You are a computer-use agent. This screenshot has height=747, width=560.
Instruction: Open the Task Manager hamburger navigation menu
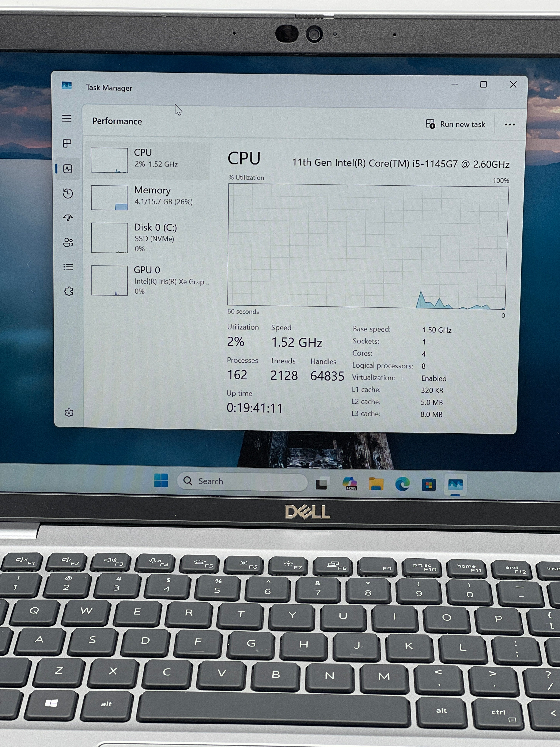67,119
